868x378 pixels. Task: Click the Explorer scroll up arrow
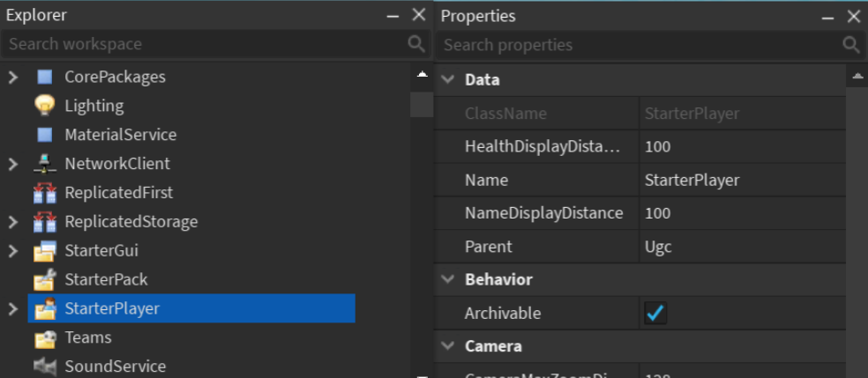click(423, 74)
